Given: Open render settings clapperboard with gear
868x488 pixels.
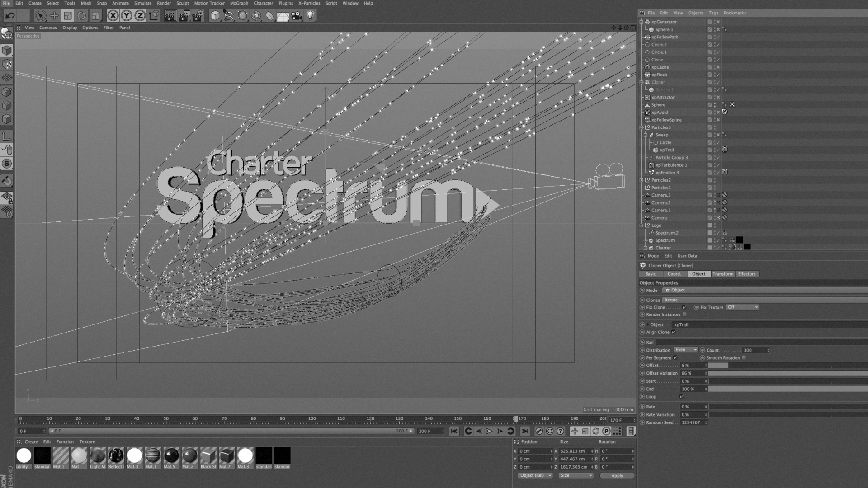Looking at the screenshot, I should [198, 16].
